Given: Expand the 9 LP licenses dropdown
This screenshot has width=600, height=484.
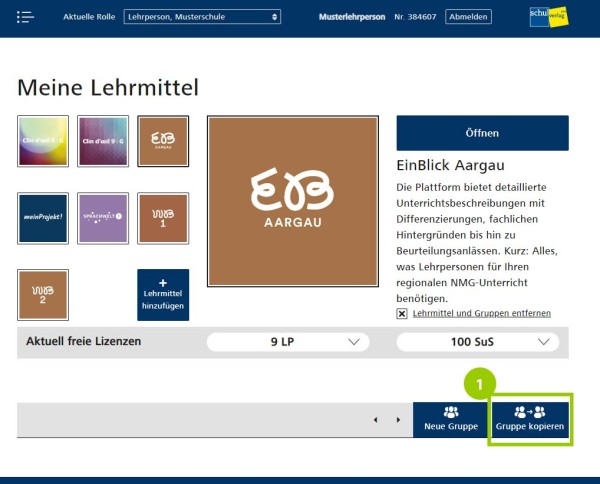Looking at the screenshot, I should (288, 342).
